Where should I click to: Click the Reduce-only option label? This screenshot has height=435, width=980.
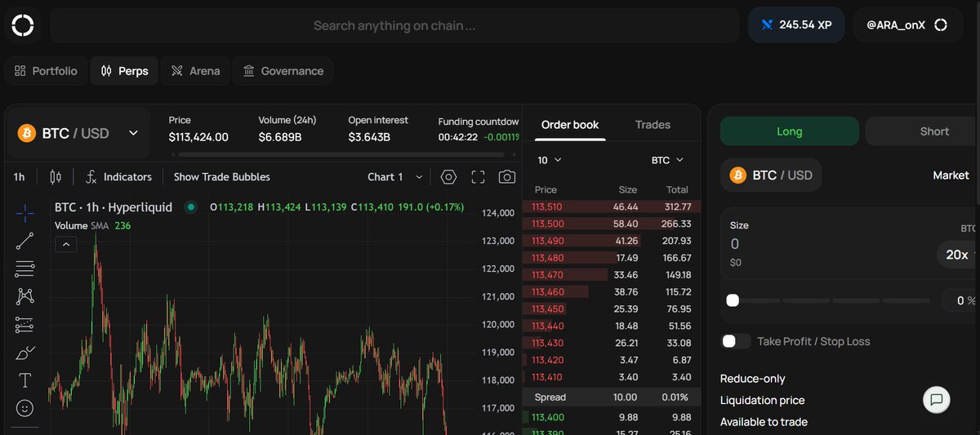753,379
